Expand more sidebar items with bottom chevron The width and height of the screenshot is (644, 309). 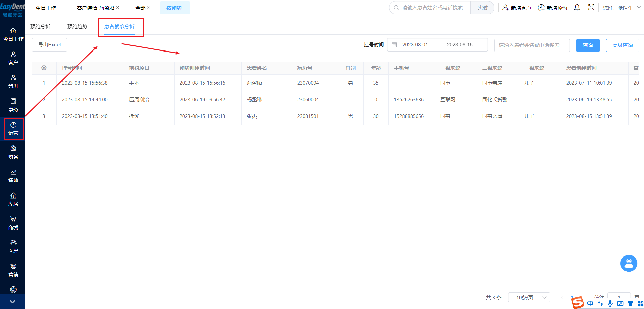click(12, 302)
